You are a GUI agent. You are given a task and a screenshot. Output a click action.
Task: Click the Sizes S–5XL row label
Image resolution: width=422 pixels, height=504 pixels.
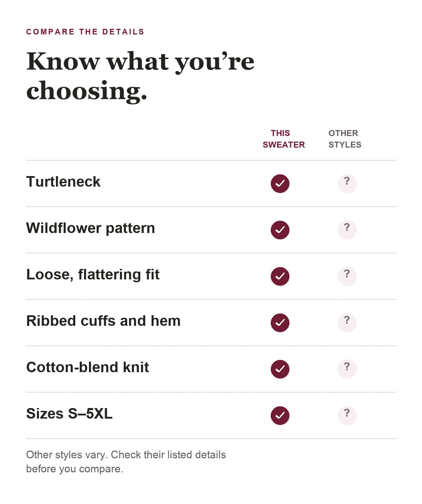[x=69, y=414]
